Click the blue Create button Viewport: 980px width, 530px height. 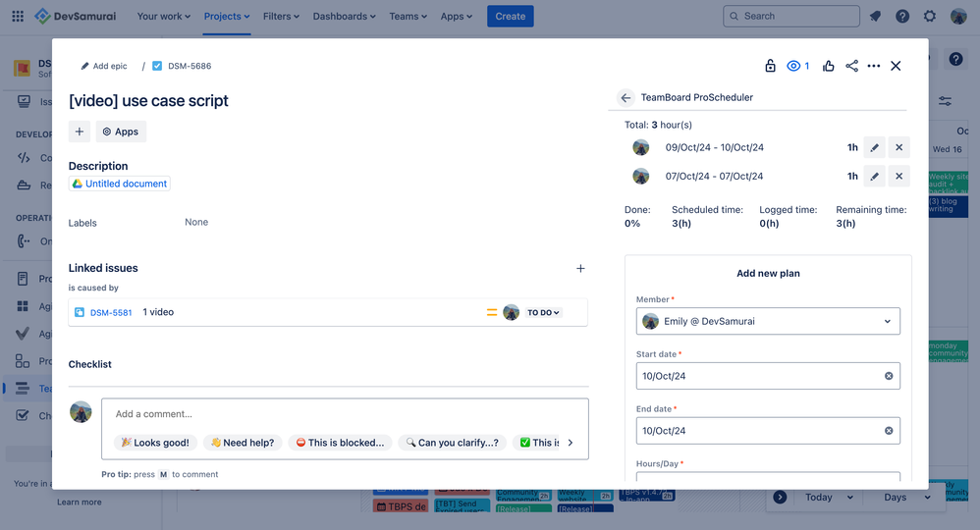point(510,17)
